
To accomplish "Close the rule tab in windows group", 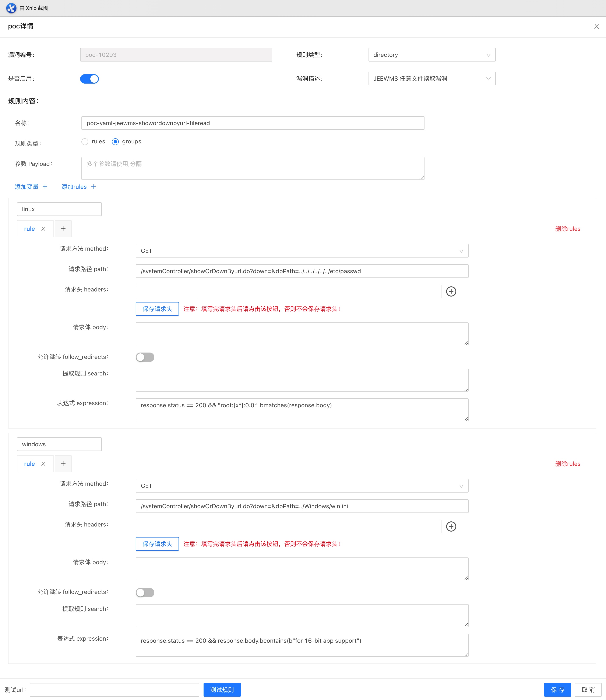I will [43, 464].
